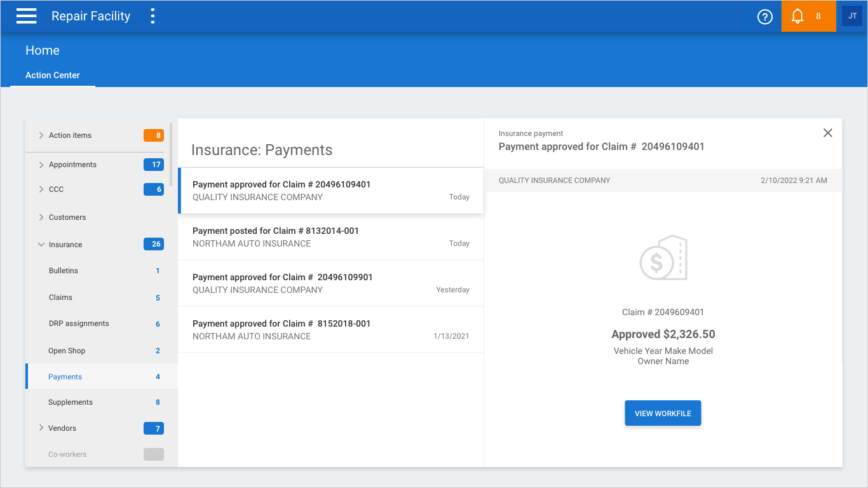Open the help question mark icon
This screenshot has width=868, height=488.
click(765, 17)
